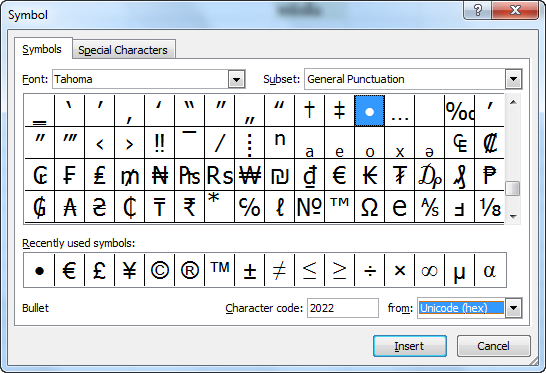Open the Font dropdown showing Tahoma

(236, 79)
